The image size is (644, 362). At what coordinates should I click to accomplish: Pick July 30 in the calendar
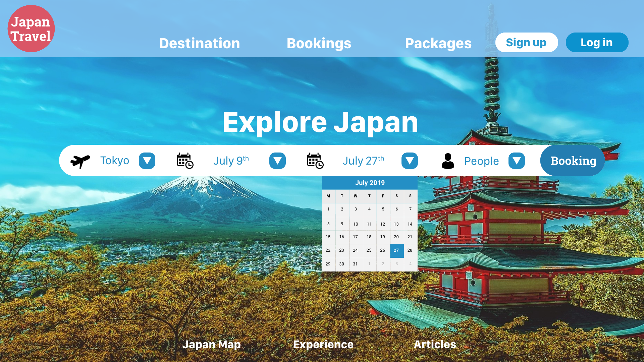click(342, 264)
